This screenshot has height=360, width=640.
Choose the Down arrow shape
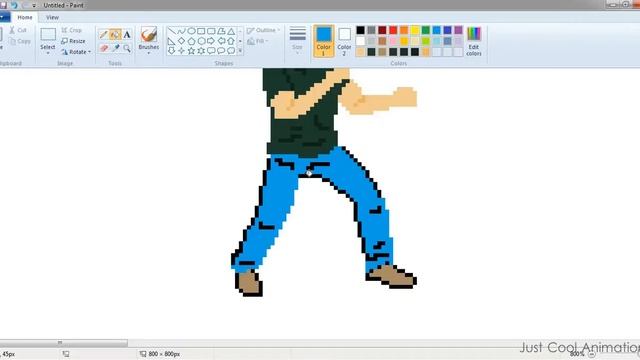pyautogui.click(x=171, y=51)
